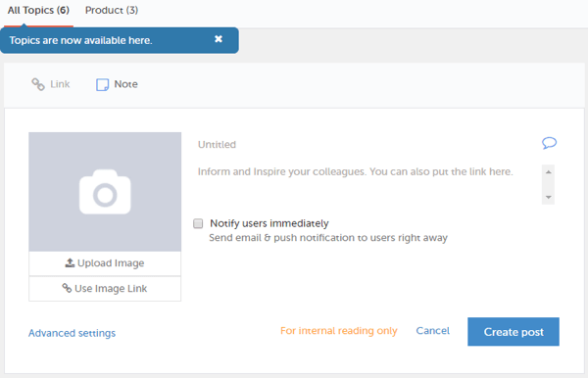
Task: Click 'For internal reading only' link
Action: [x=339, y=331]
